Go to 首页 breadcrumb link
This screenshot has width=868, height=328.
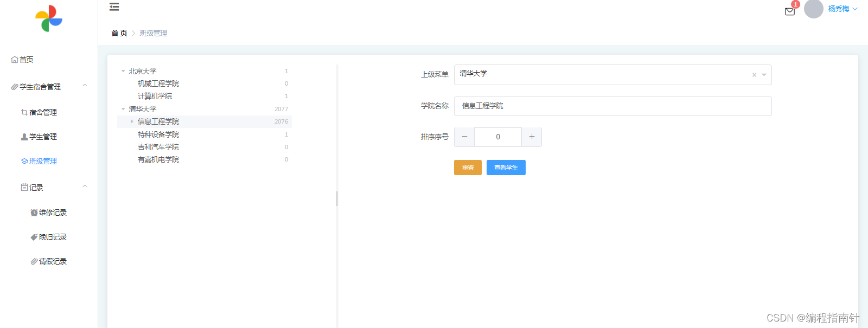pyautogui.click(x=119, y=33)
